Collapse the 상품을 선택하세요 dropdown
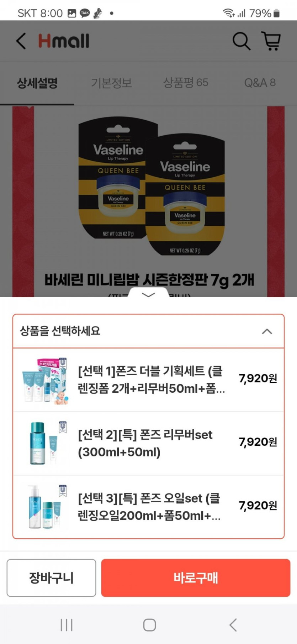The height and width of the screenshot is (644, 297). point(148,331)
